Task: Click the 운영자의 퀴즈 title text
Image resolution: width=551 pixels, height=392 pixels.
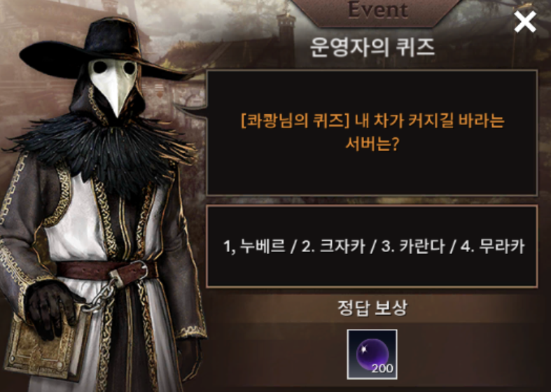Action: coord(372,47)
